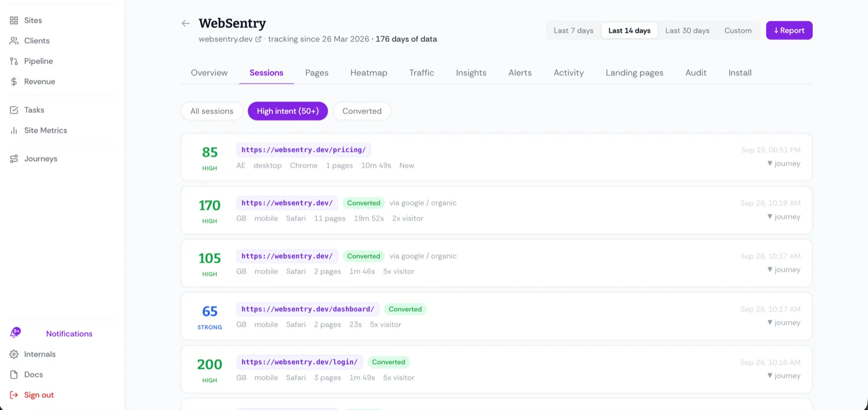Expand journey for the pricing session

click(x=784, y=164)
